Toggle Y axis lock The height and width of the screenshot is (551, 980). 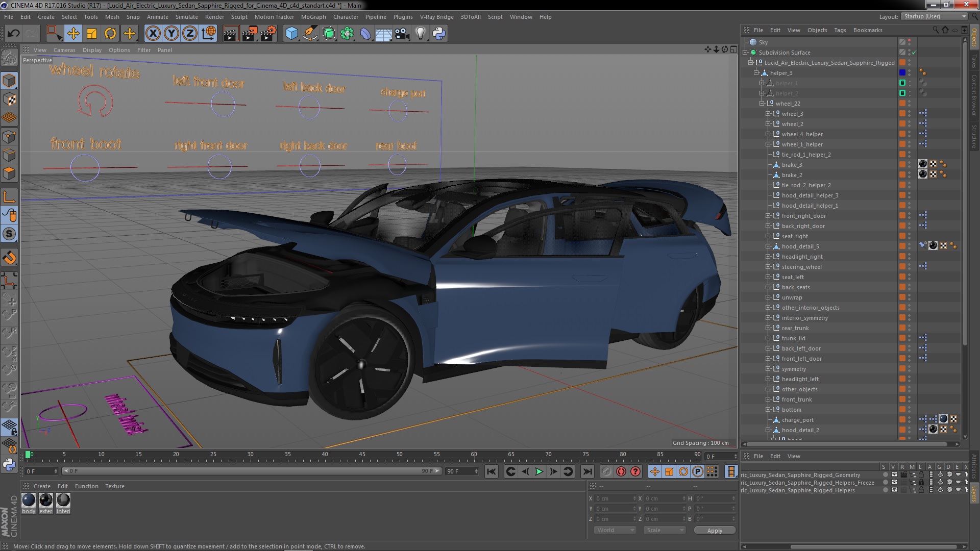click(171, 34)
